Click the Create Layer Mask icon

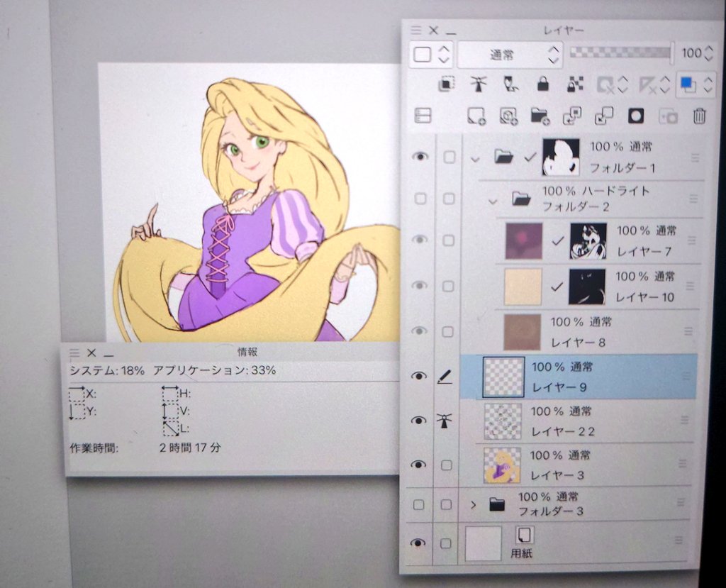pos(636,116)
